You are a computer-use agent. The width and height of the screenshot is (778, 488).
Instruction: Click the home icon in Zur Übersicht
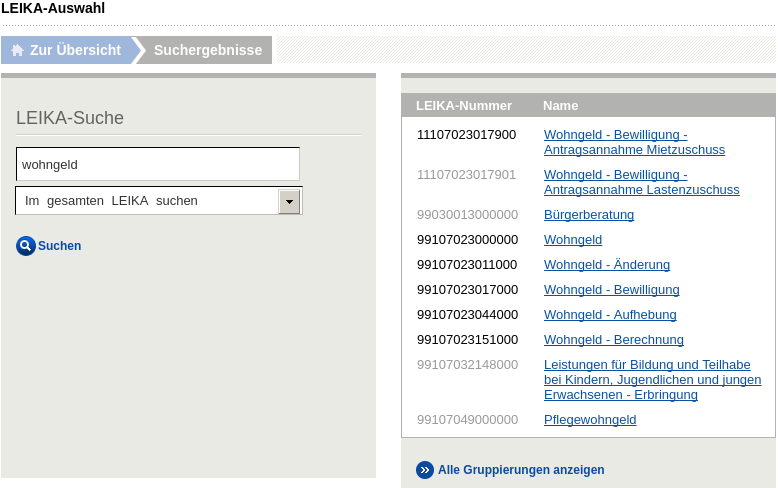click(17, 50)
